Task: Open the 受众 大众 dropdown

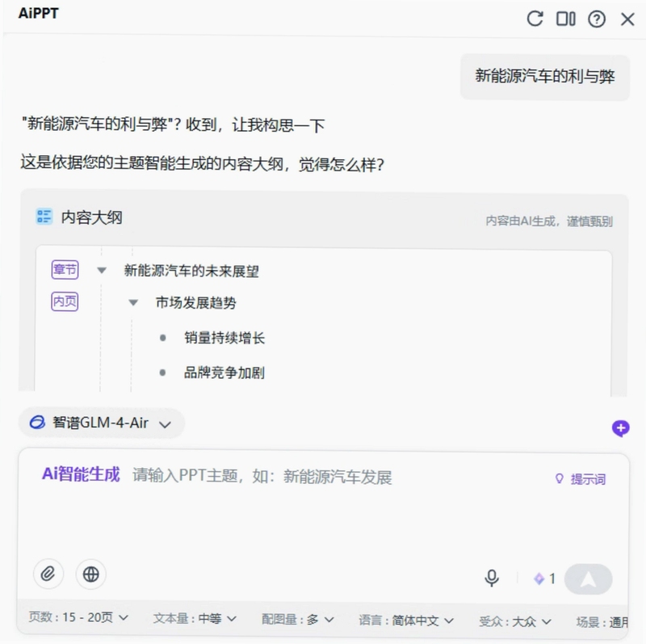Action: coord(514,621)
